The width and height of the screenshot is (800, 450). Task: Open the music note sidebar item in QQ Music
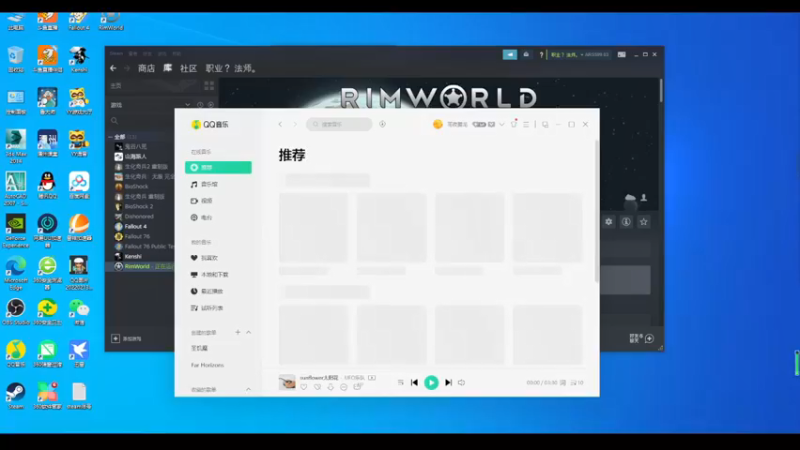click(x=204, y=184)
